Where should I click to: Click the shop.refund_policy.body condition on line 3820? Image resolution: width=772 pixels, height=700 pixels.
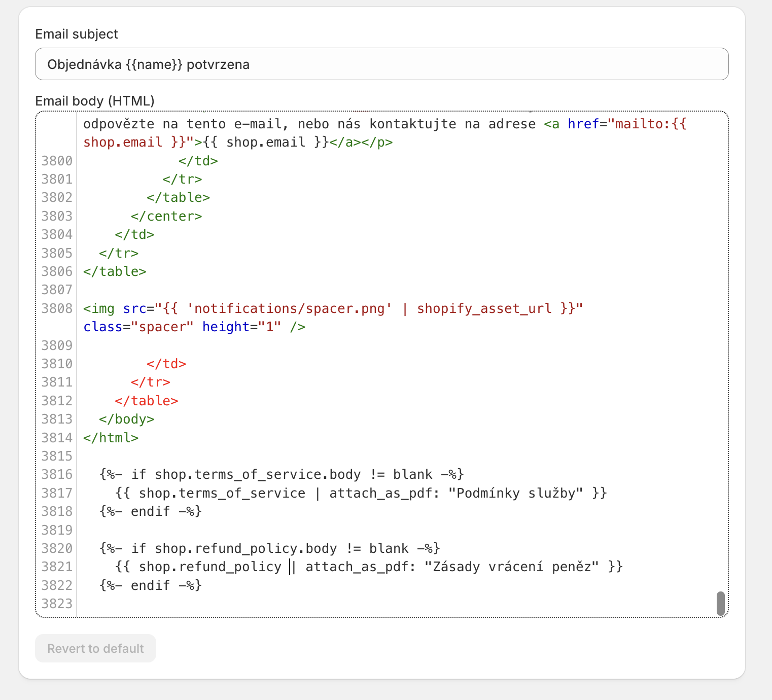[x=246, y=548]
